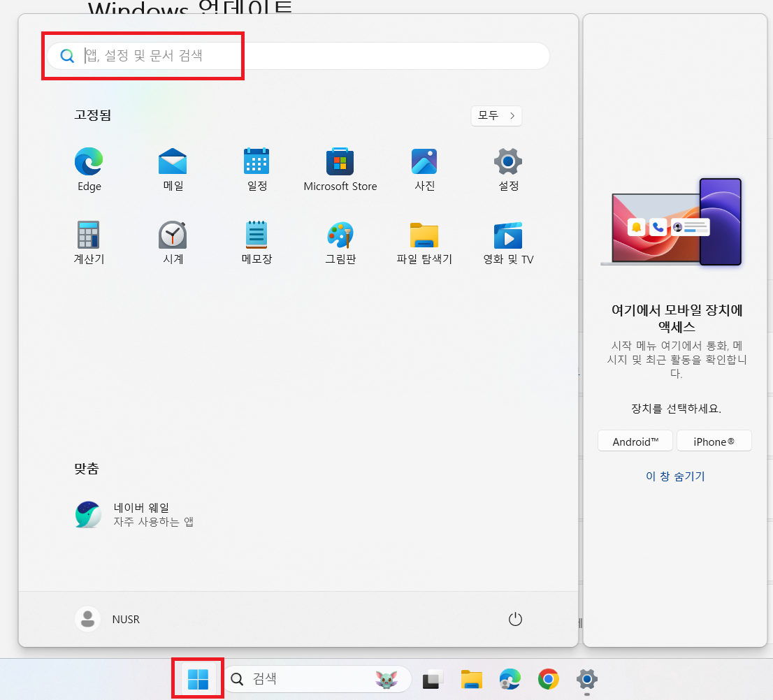Launch the 계산기 calculator
This screenshot has height=700, width=773.
pyautogui.click(x=89, y=242)
